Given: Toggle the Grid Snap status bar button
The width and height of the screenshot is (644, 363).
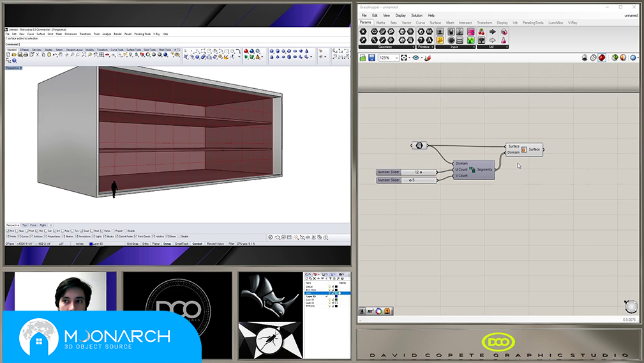Looking at the screenshot, I should (x=132, y=243).
